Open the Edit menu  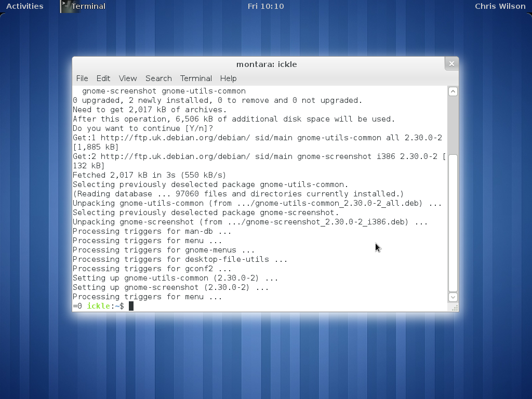tap(103, 78)
